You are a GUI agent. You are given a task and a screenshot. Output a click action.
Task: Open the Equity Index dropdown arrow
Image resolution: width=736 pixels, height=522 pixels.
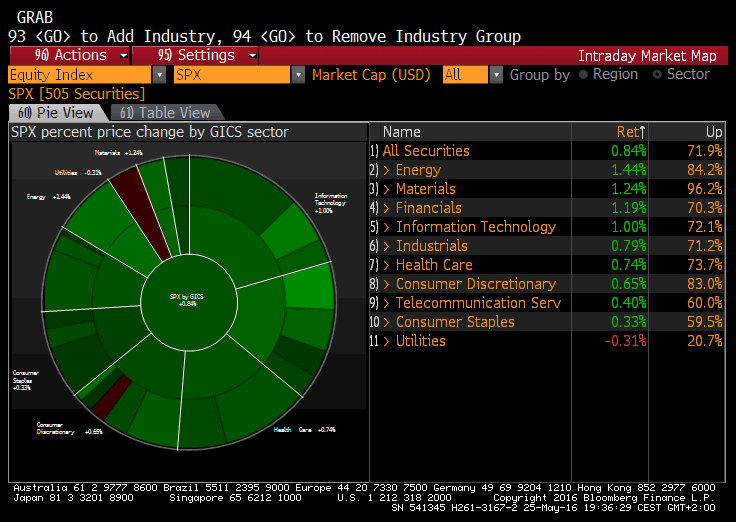coord(160,75)
